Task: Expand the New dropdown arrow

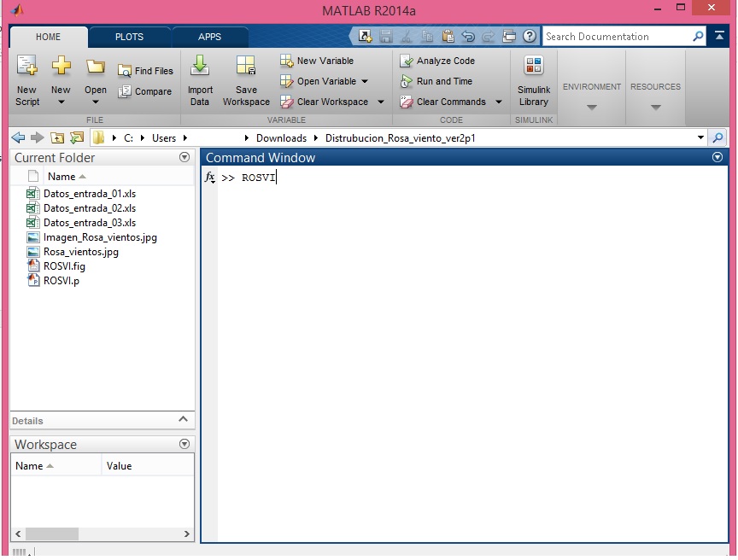Action: (61, 102)
